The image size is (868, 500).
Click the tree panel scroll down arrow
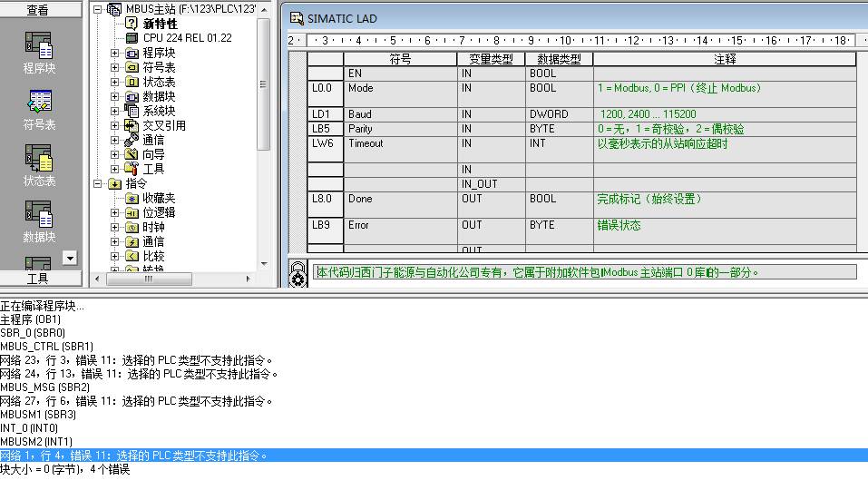pos(264,264)
